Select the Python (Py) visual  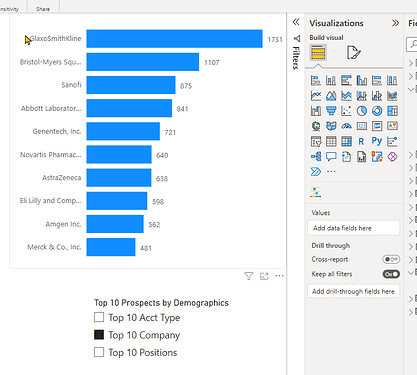click(x=377, y=141)
